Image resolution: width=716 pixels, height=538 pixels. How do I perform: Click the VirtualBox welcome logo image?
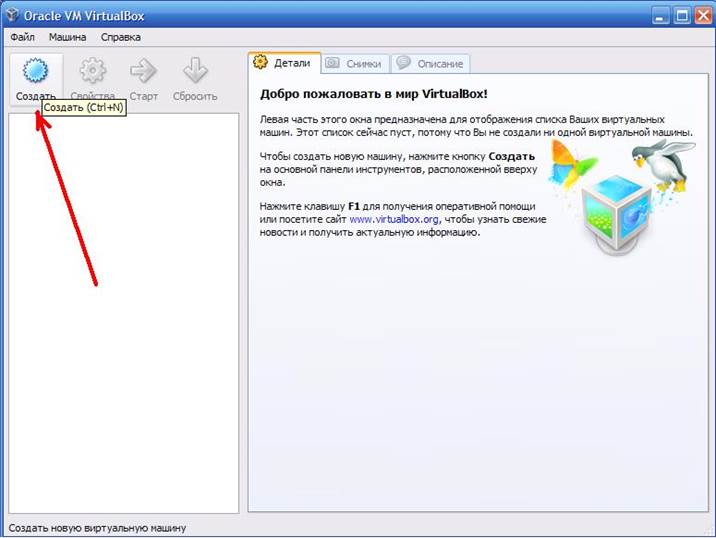pyautogui.click(x=622, y=196)
